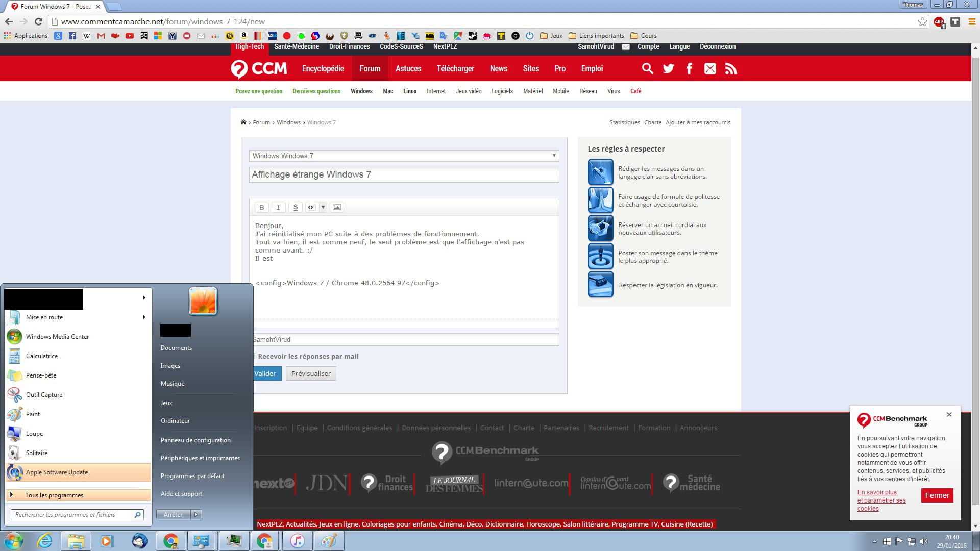This screenshot has height=551, width=980.
Task: Show hidden icons in the system tray
Action: 874,541
